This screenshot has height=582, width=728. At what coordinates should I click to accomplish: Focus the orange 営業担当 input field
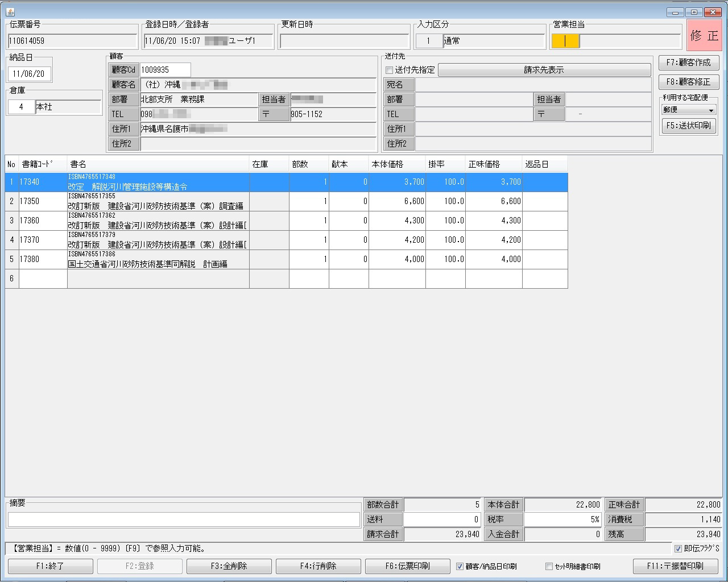coord(565,41)
